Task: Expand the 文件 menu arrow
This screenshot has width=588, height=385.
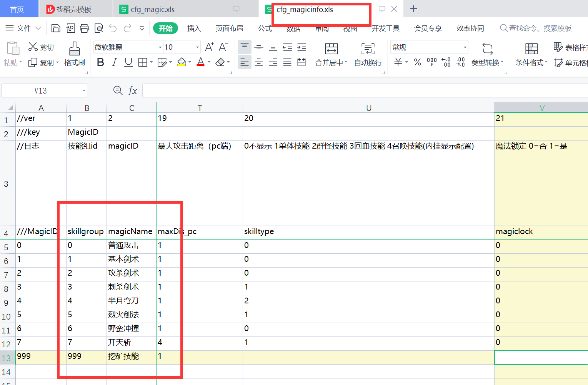Action: click(x=38, y=28)
